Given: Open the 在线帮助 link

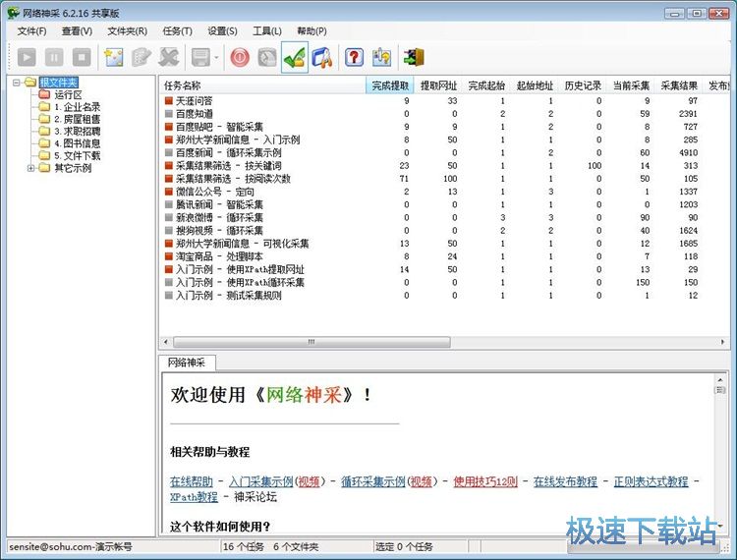Looking at the screenshot, I should point(192,481).
